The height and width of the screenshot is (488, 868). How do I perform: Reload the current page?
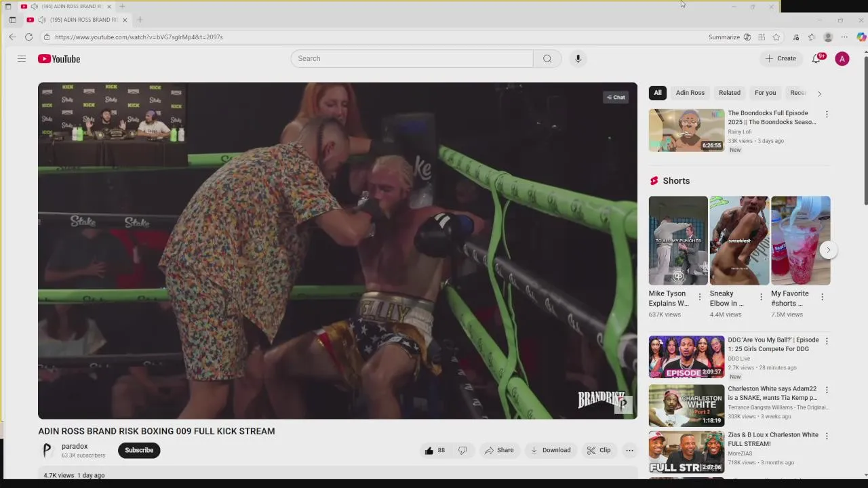[29, 37]
